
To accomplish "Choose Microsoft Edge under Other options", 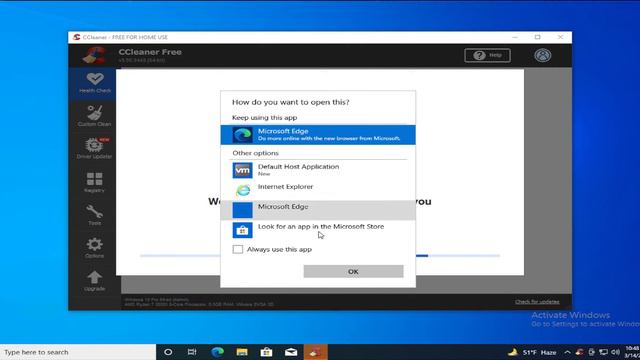I will pos(318,210).
